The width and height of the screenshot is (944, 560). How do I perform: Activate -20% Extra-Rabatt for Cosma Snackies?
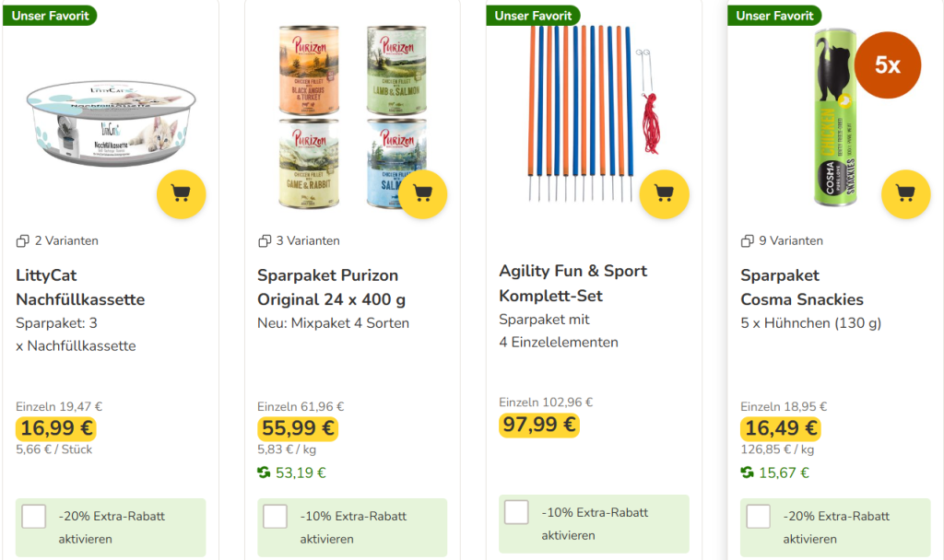point(759,517)
